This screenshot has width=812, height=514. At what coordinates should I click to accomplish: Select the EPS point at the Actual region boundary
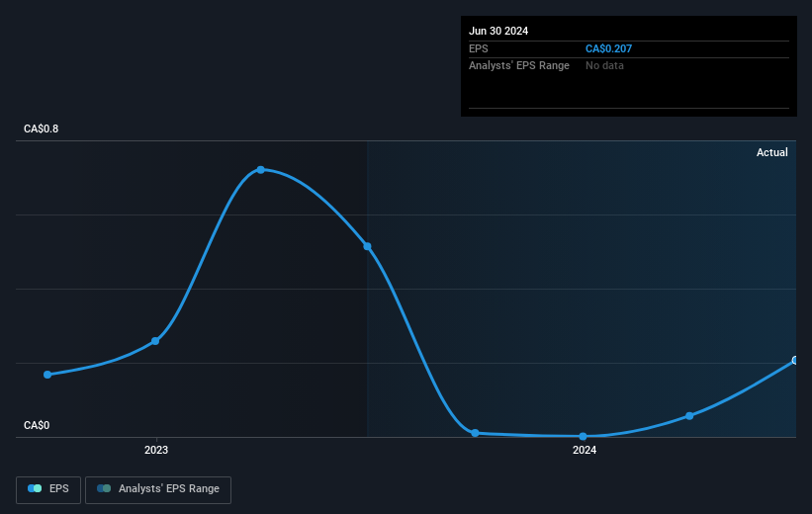coord(367,246)
